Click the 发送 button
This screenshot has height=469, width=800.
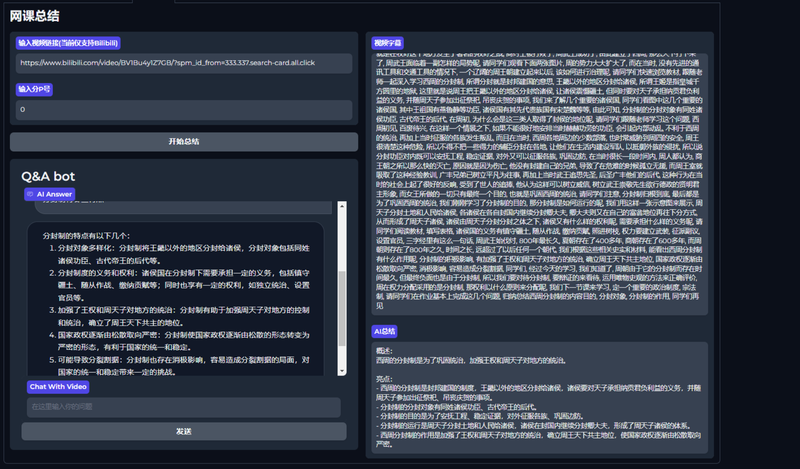[x=184, y=431]
